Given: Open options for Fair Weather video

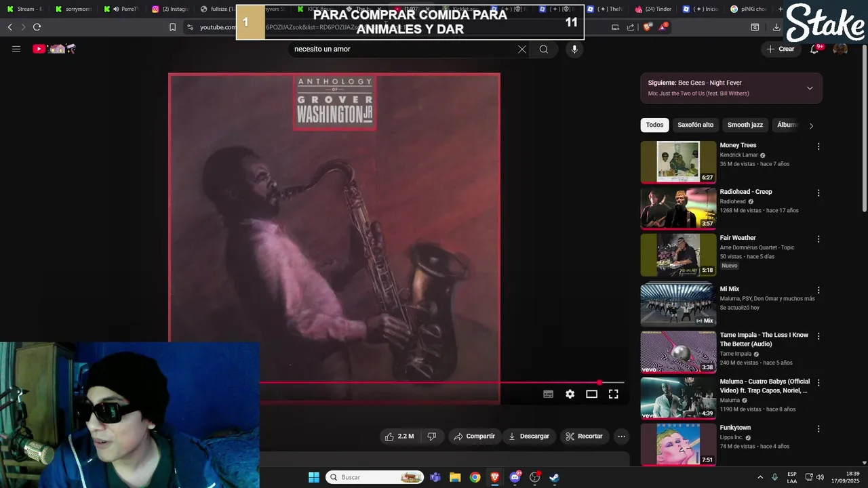Looking at the screenshot, I should (818, 239).
